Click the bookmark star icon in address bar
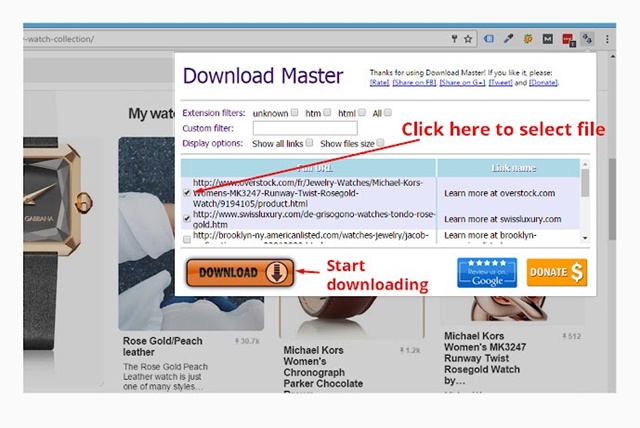The image size is (640, 428). (x=468, y=39)
